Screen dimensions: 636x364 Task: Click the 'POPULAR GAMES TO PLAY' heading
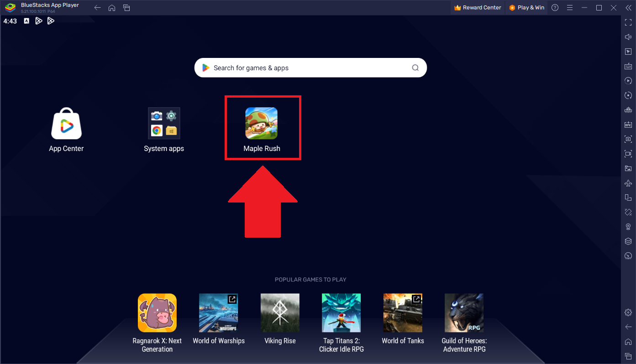point(310,280)
